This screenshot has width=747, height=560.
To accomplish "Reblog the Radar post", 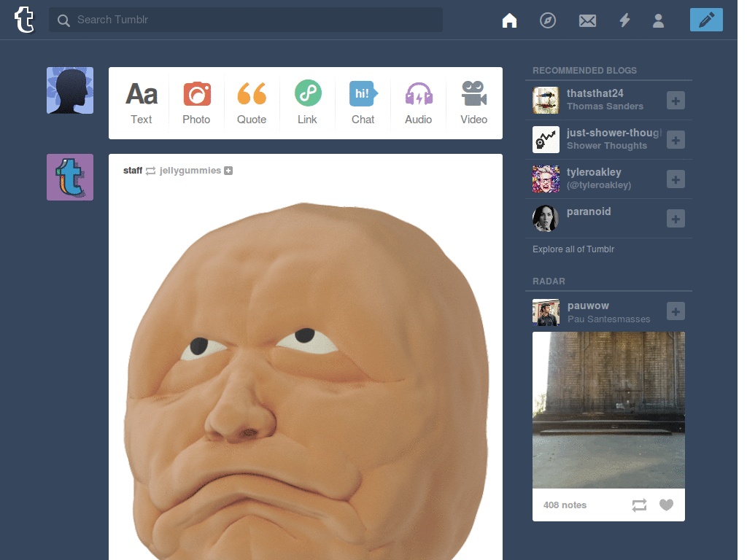I will click(639, 505).
